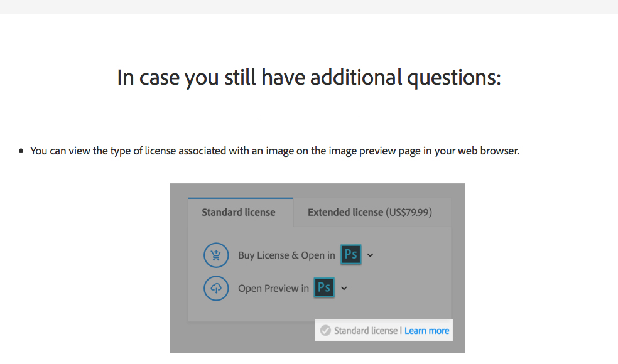The width and height of the screenshot is (618, 364).
Task: Select the Photoshop icon in Open Preview row
Action: tap(324, 287)
